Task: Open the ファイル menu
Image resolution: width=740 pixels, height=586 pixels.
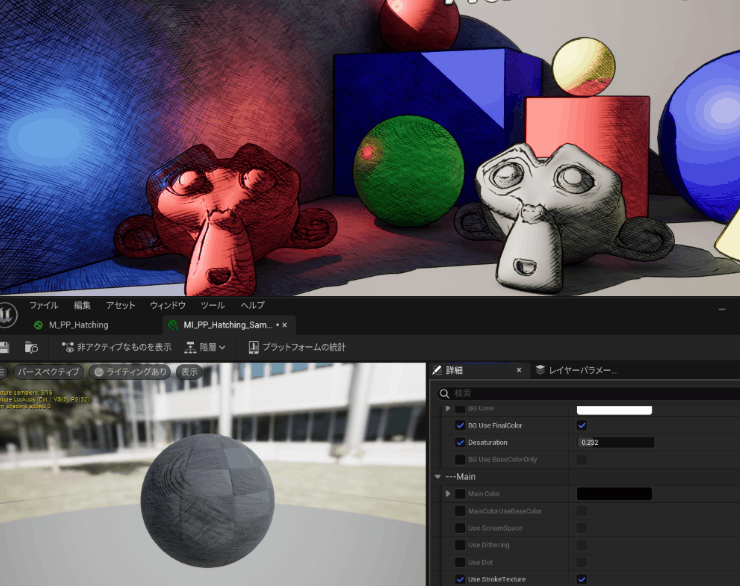Action: (43, 306)
